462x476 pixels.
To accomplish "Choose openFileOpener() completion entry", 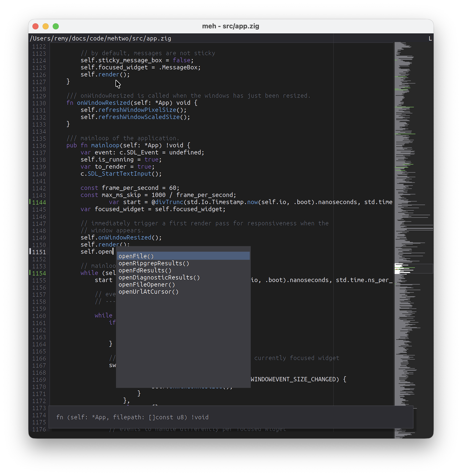I will (x=147, y=285).
